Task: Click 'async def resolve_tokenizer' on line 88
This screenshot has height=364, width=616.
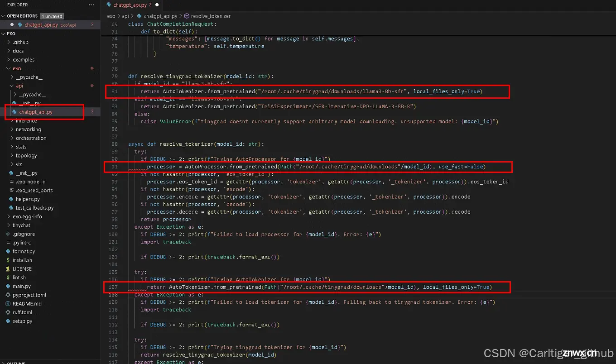Action: pyautogui.click(x=171, y=144)
